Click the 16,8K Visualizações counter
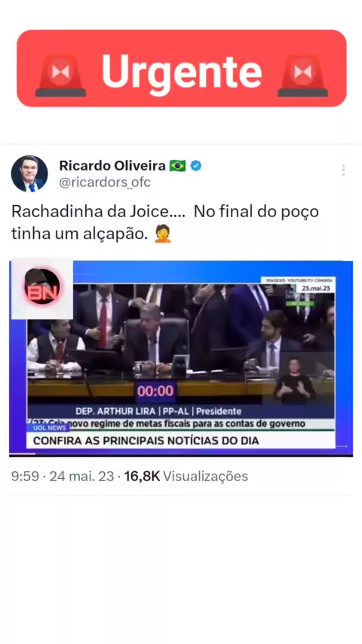362x644 pixels. [x=186, y=477]
